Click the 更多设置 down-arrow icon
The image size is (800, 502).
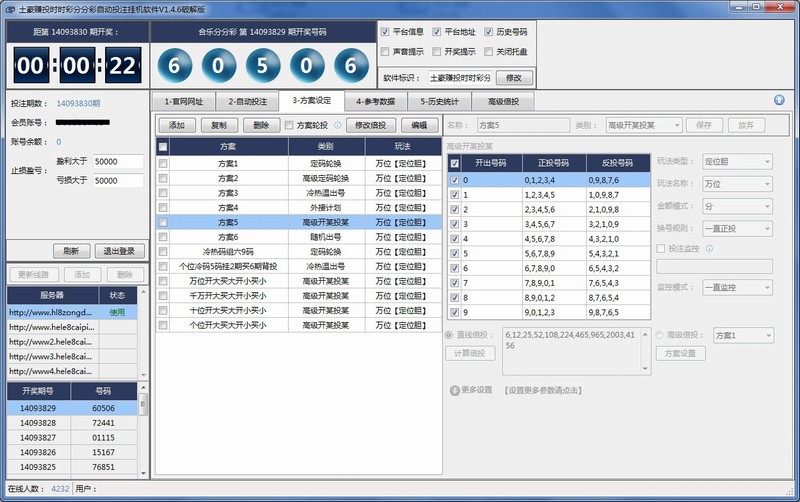455,390
